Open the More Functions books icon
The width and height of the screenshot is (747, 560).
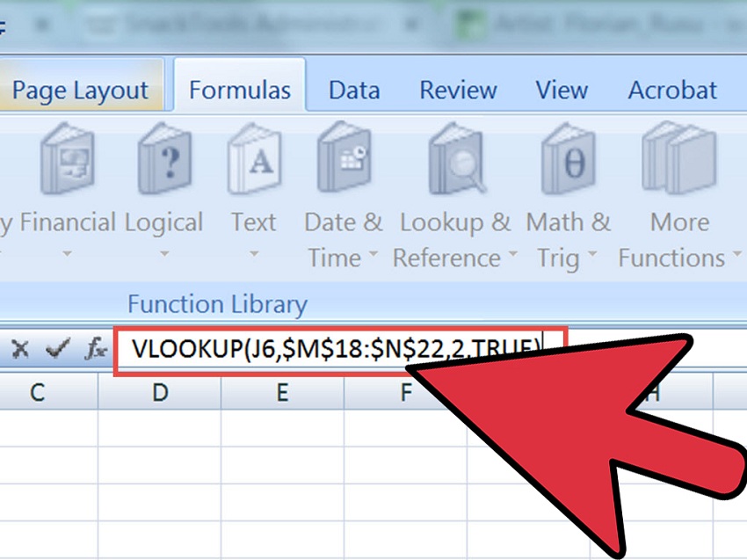679,158
